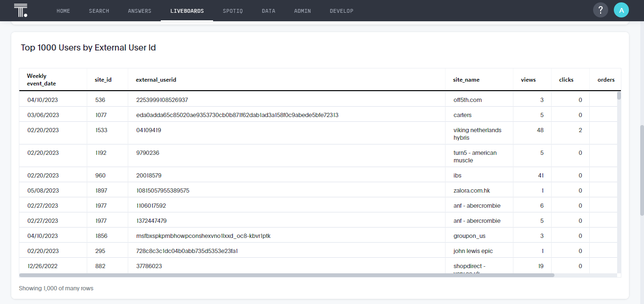Click the table's vertical scrollbar thumb
Screen dimensions: 644x304
[619, 96]
